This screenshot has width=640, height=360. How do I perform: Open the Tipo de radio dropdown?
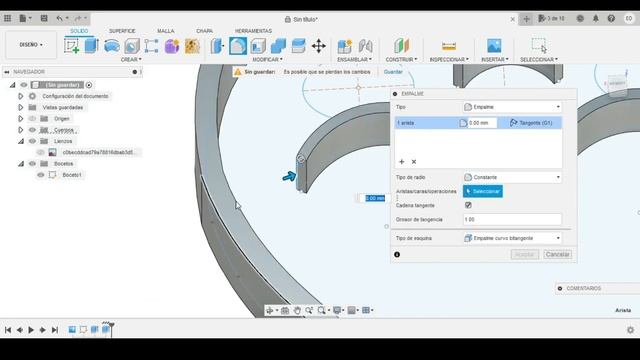click(512, 177)
